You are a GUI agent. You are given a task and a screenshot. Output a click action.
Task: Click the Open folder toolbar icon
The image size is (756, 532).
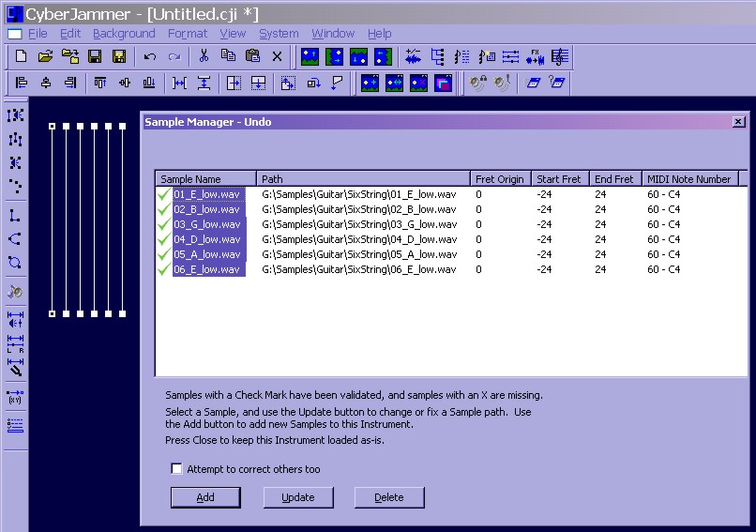pyautogui.click(x=45, y=56)
